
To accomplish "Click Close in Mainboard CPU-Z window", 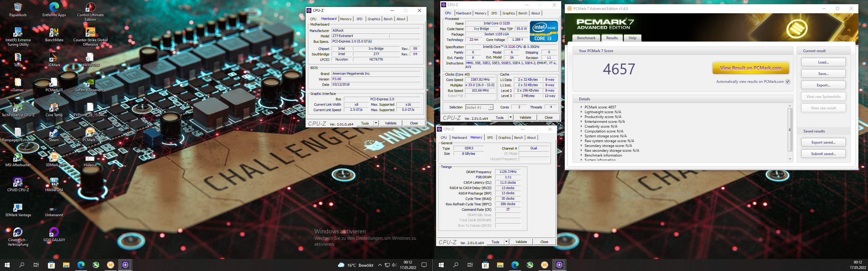I will 414,123.
